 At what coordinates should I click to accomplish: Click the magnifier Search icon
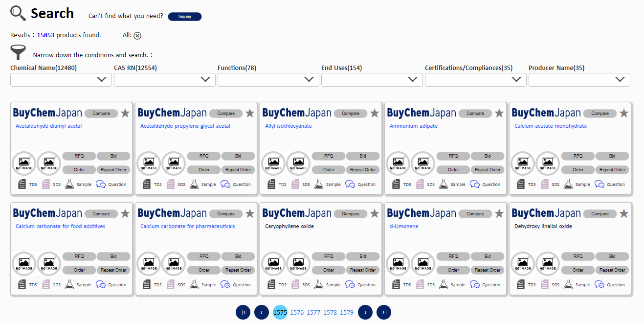coord(18,13)
